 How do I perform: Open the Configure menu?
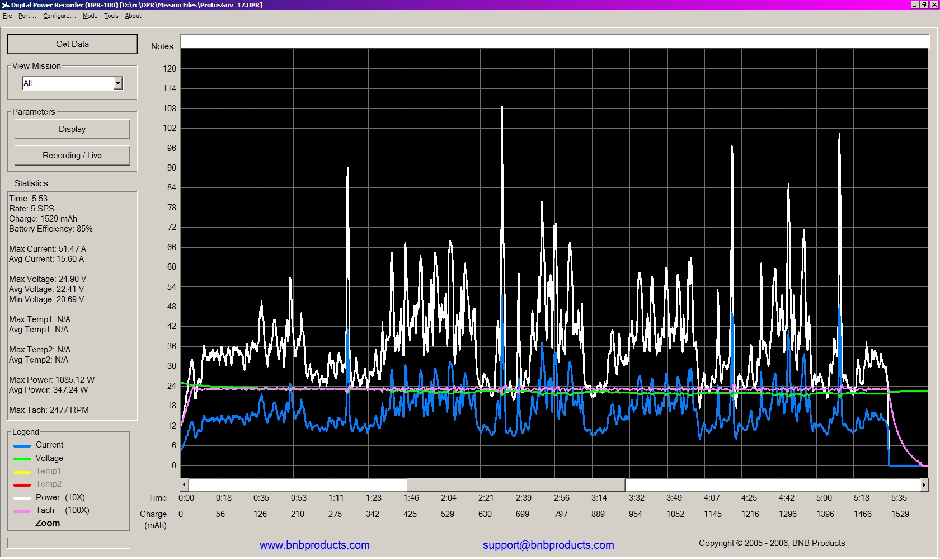(x=59, y=16)
